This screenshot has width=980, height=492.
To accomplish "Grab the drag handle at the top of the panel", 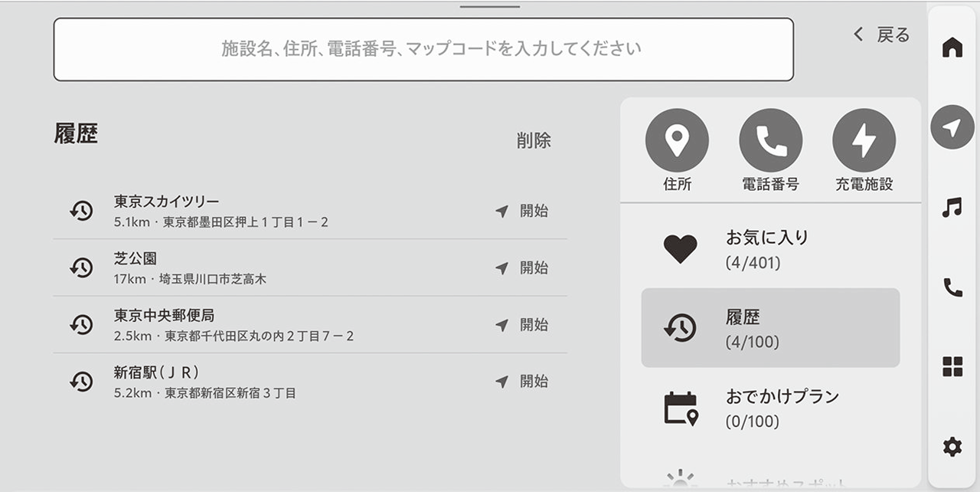I will [x=490, y=7].
